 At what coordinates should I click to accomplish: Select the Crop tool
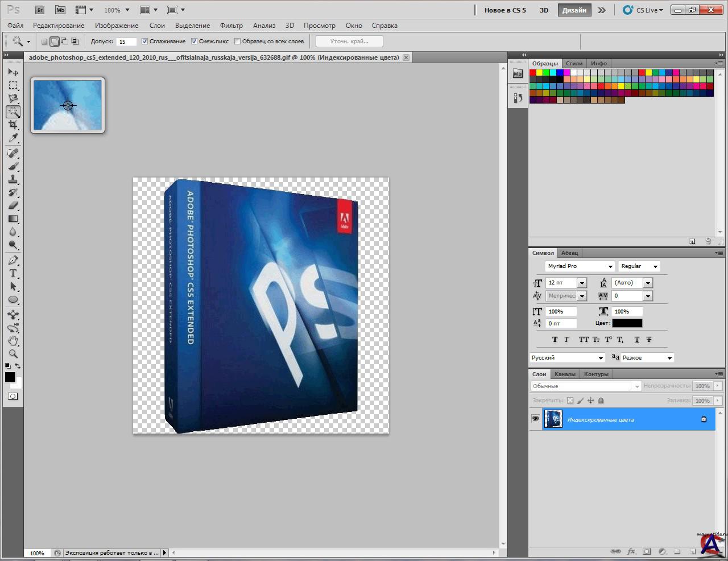coord(13,125)
